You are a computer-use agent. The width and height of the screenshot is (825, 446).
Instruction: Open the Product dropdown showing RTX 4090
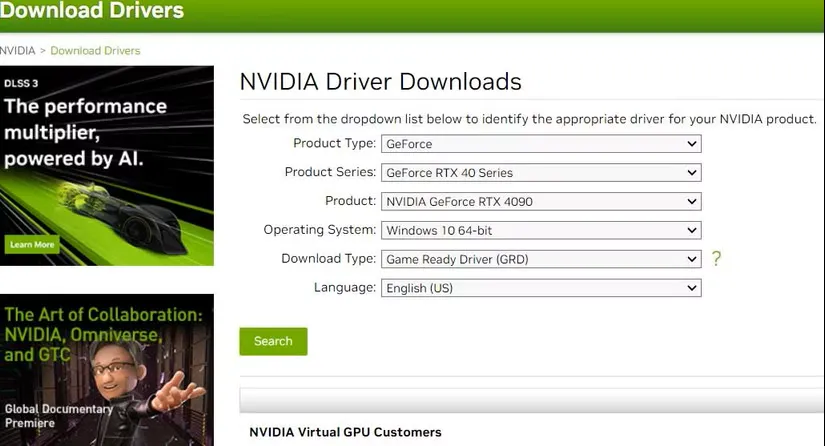541,201
